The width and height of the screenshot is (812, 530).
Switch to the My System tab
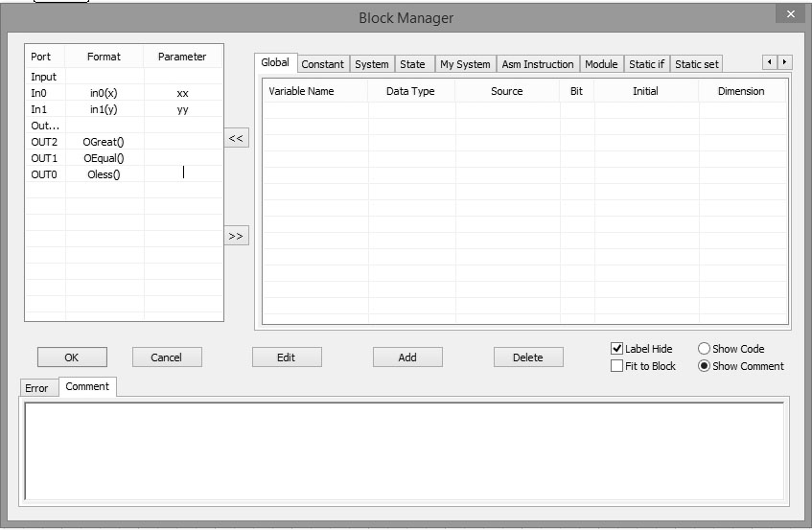pyautogui.click(x=465, y=64)
